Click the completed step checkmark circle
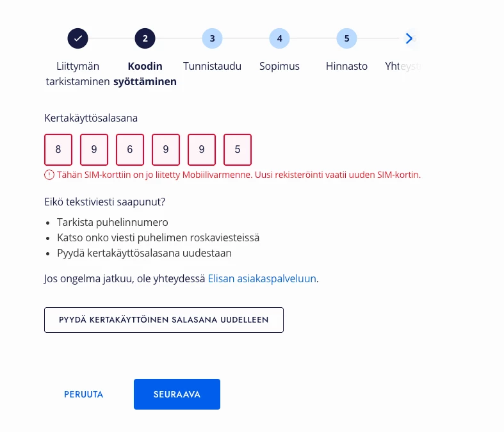Image resolution: width=504 pixels, height=432 pixels. click(x=77, y=38)
